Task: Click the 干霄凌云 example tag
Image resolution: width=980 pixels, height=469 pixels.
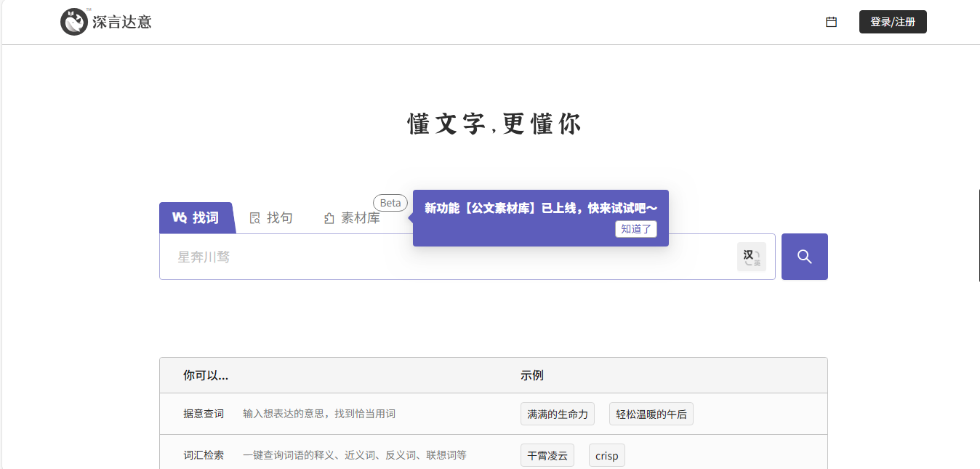Action: tap(547, 455)
